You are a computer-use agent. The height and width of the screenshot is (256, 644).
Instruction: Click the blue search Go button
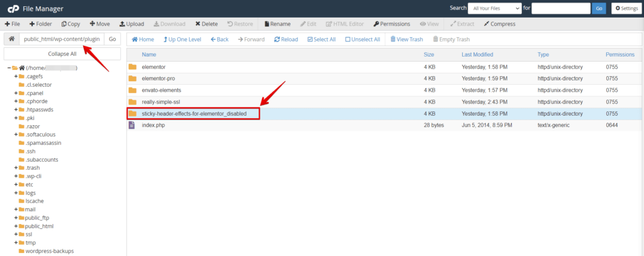(599, 8)
